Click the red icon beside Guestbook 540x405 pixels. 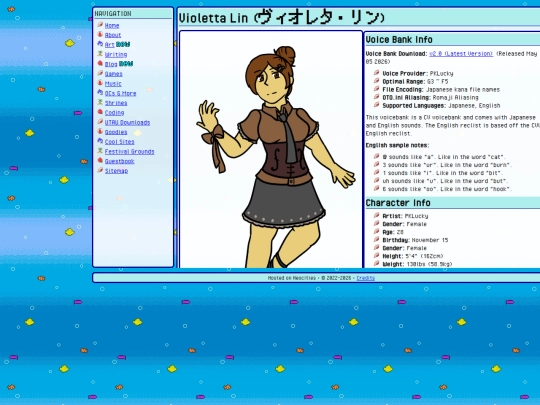100,160
